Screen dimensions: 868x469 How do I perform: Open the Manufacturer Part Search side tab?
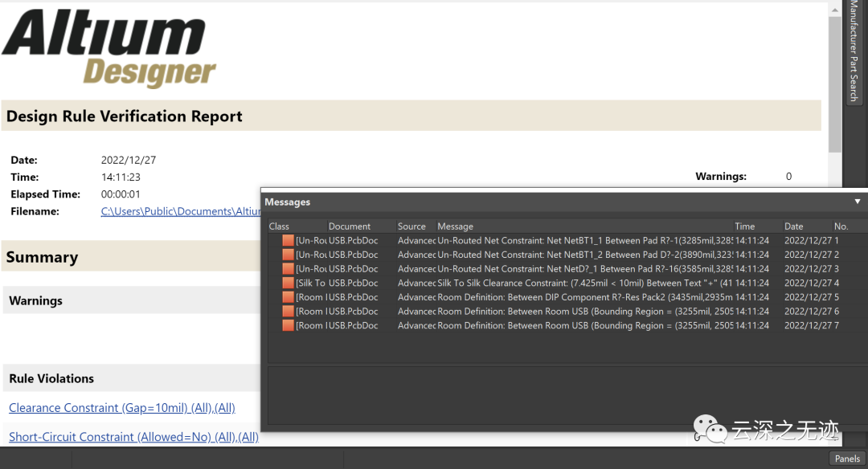click(x=854, y=51)
